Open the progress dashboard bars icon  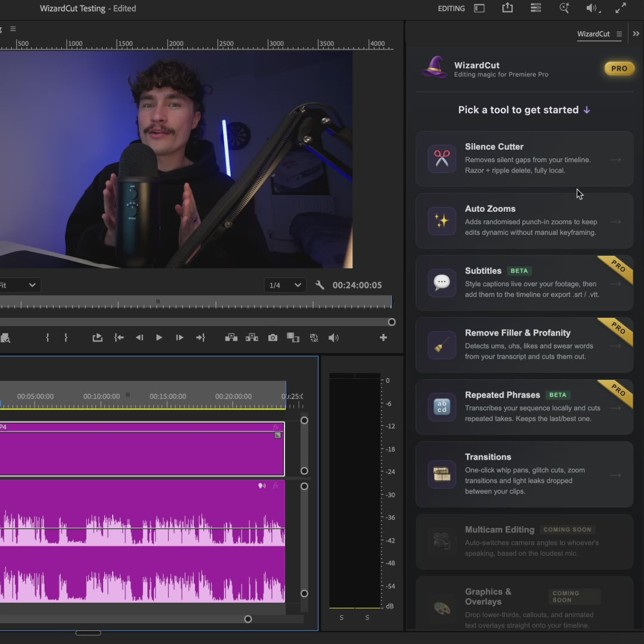535,8
